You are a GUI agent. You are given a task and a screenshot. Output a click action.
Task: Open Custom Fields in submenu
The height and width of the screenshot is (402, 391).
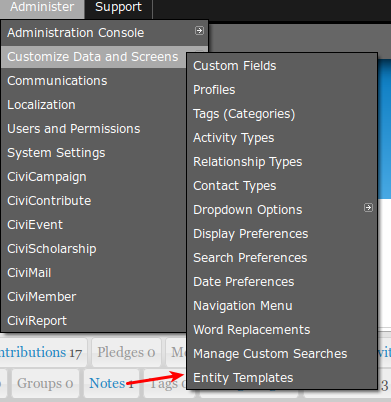click(282, 66)
